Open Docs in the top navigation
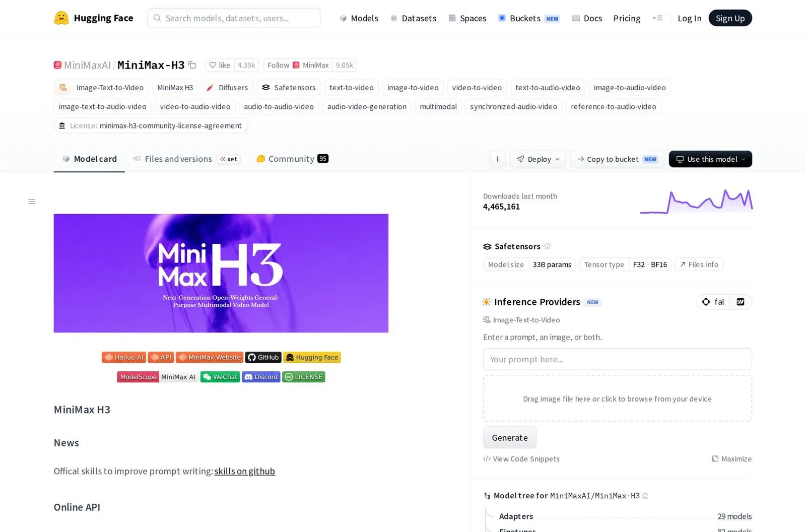806x532 pixels. [x=587, y=18]
